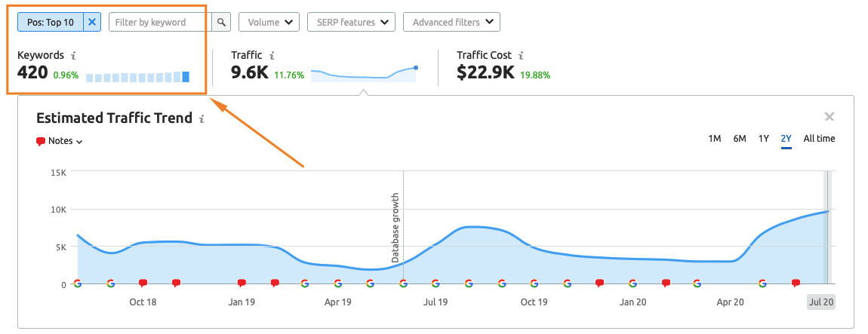
Task: Click the Keywords bar mini chart
Action: [137, 76]
